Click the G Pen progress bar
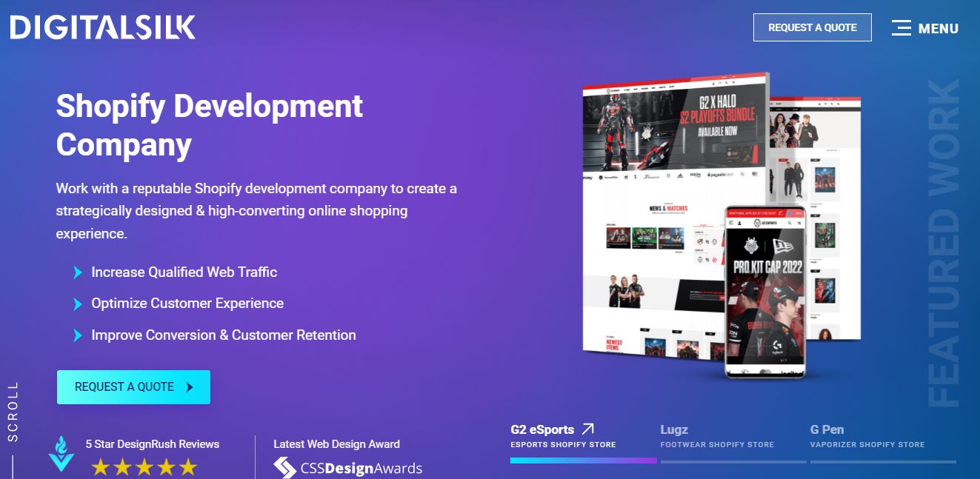 coord(883,461)
